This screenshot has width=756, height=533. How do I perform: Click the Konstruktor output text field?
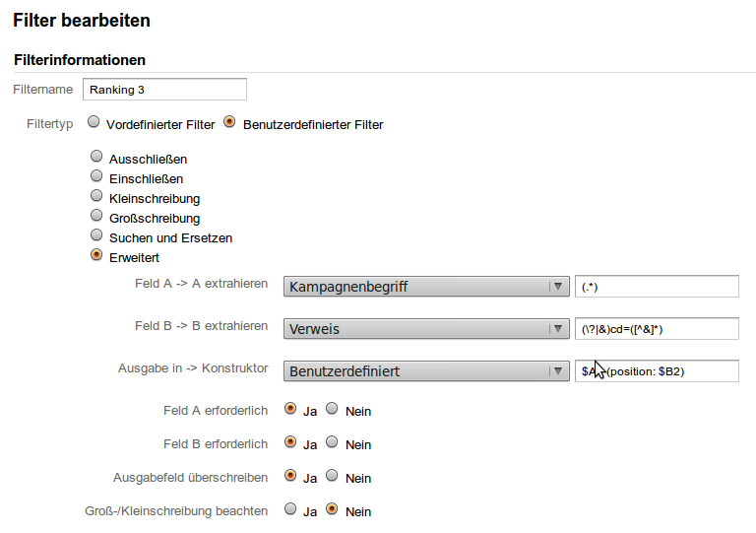(657, 371)
